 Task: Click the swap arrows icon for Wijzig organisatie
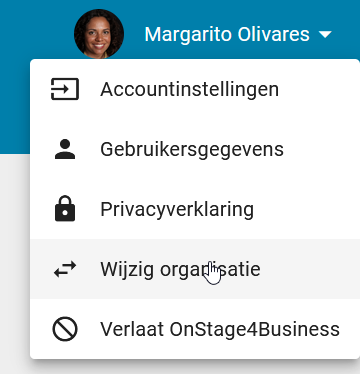(65, 269)
